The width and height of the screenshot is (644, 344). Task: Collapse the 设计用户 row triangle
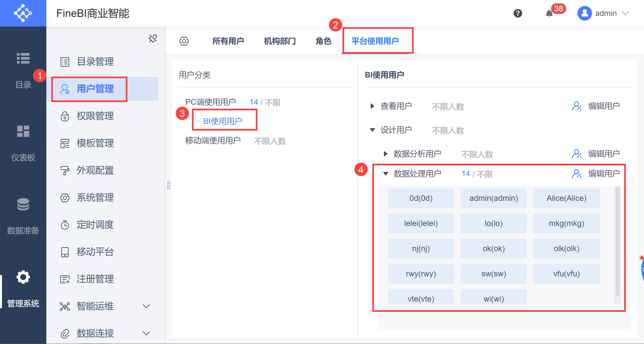[x=372, y=130]
